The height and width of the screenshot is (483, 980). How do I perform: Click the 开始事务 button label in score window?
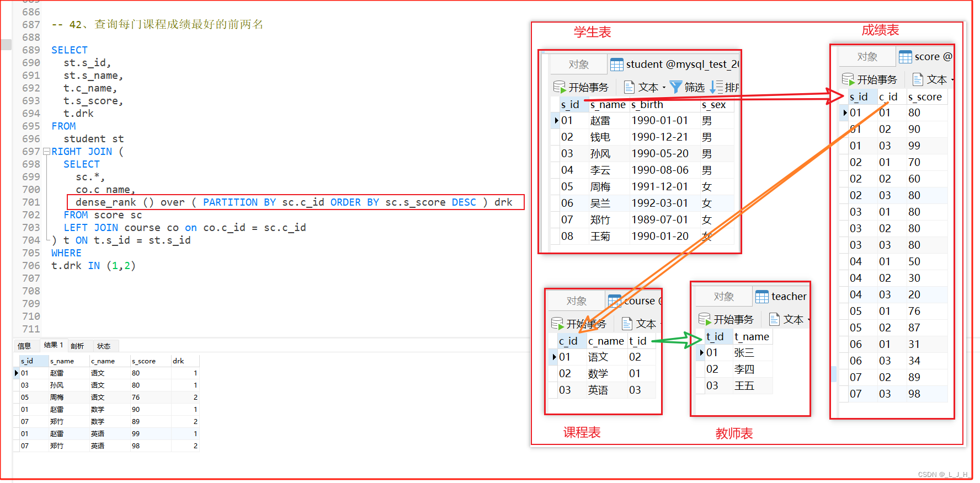[x=877, y=79]
